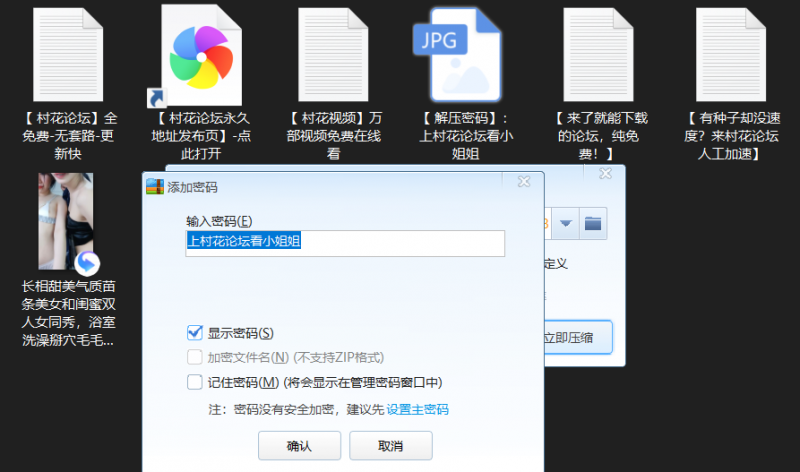Click into the 输入密码 text field
Screen dimensions: 800x472
(x=345, y=242)
